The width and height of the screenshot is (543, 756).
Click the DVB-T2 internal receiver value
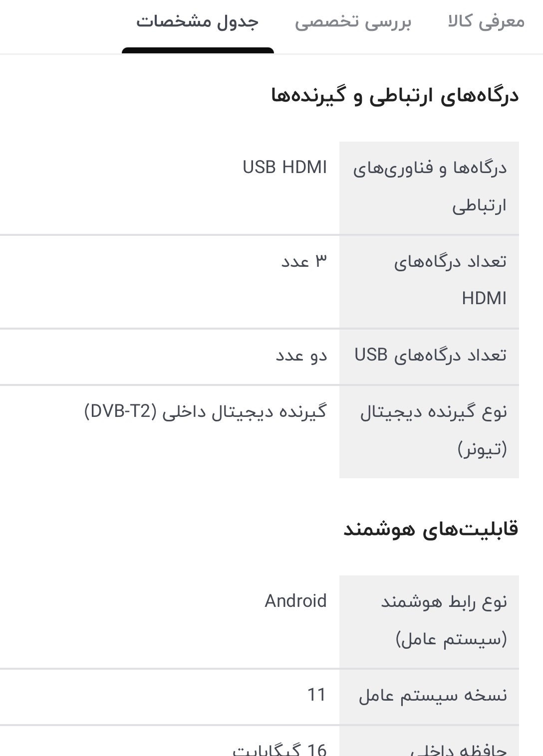tap(206, 412)
